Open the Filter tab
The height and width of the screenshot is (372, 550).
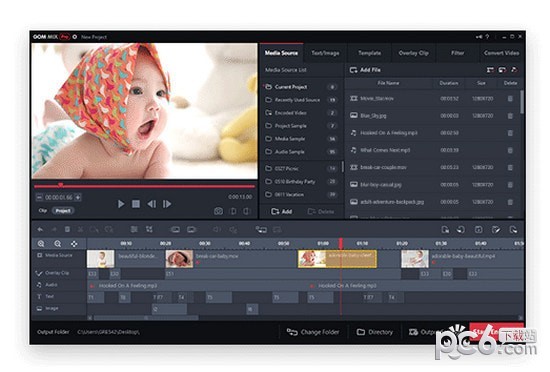click(x=457, y=53)
